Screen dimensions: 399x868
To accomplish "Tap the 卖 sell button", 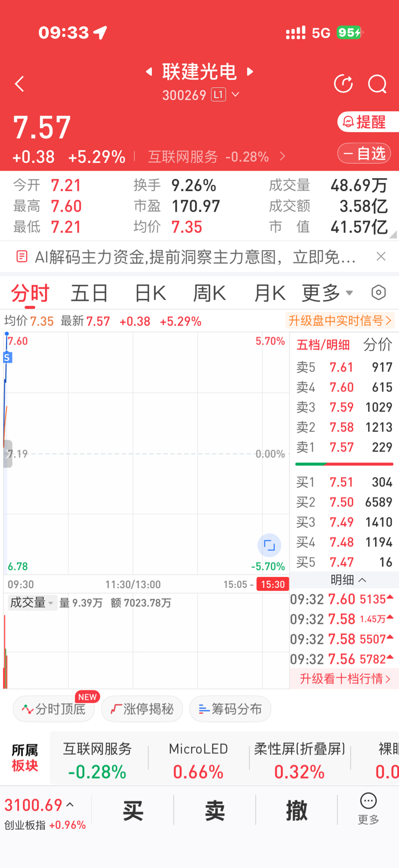I will tap(215, 810).
